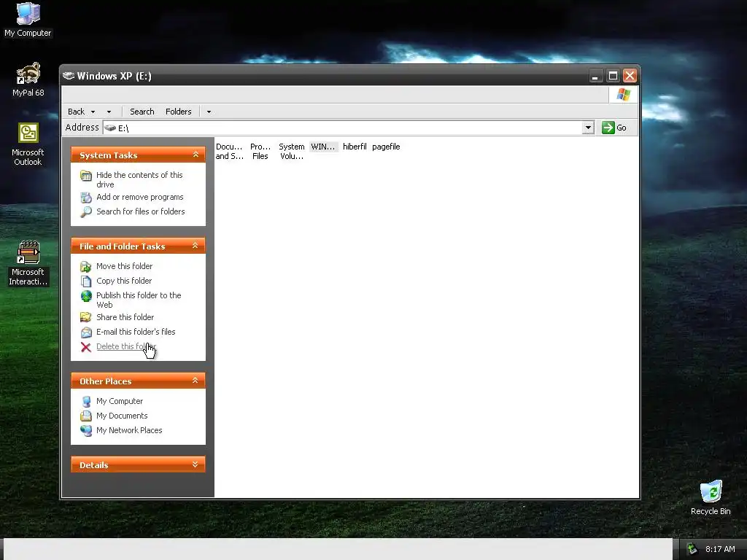Image resolution: width=747 pixels, height=560 pixels.
Task: Go to My Network Places text link
Action: tap(129, 430)
